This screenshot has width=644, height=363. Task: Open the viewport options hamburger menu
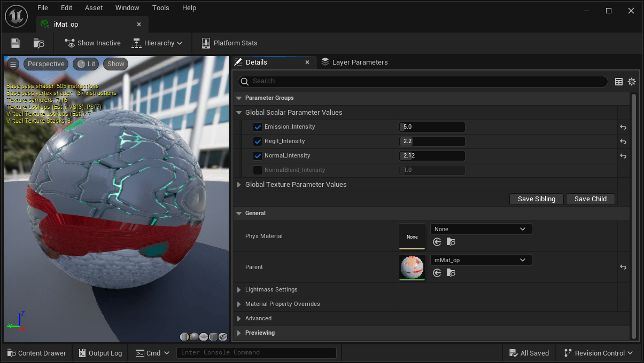[x=13, y=64]
